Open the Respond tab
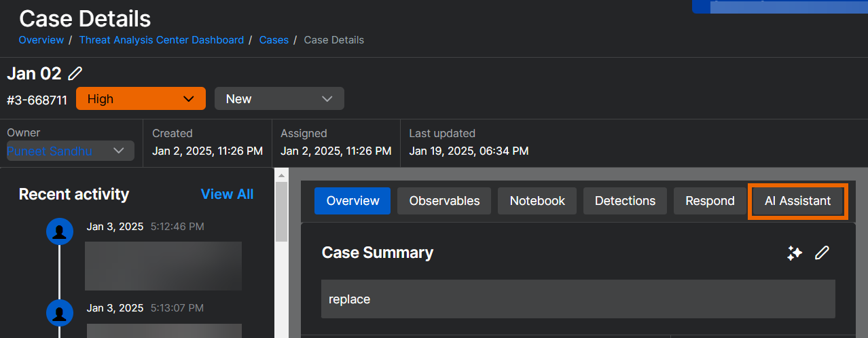Viewport: 868px width, 338px height. [710, 201]
